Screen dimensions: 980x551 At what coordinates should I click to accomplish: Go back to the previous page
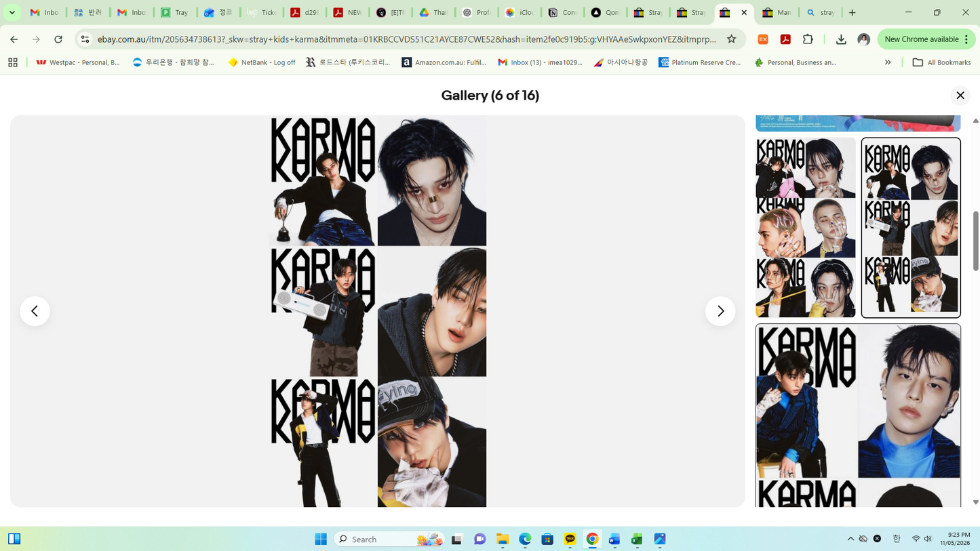[x=14, y=39]
